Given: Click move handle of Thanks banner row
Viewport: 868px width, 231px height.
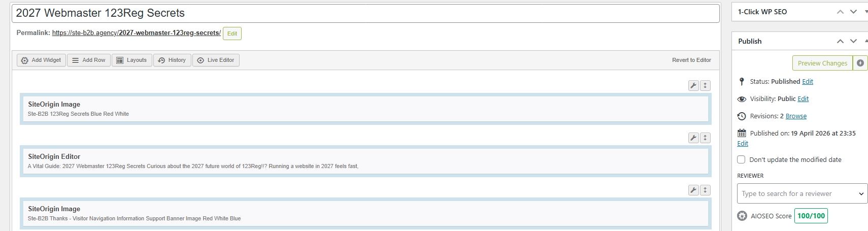Looking at the screenshot, I should (705, 190).
